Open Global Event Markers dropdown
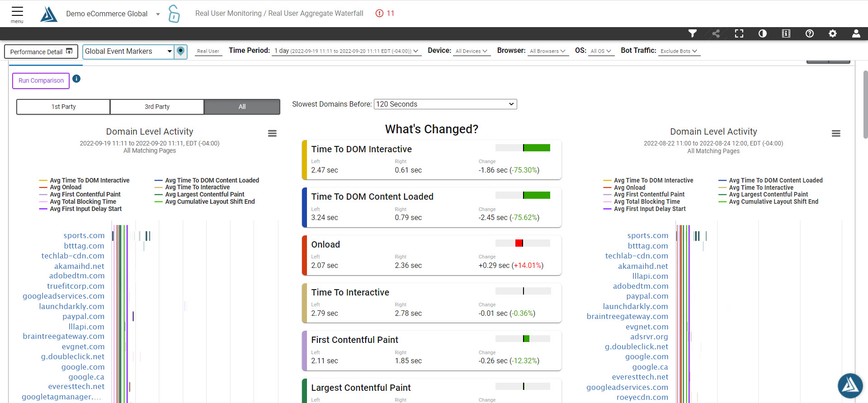 coord(129,52)
